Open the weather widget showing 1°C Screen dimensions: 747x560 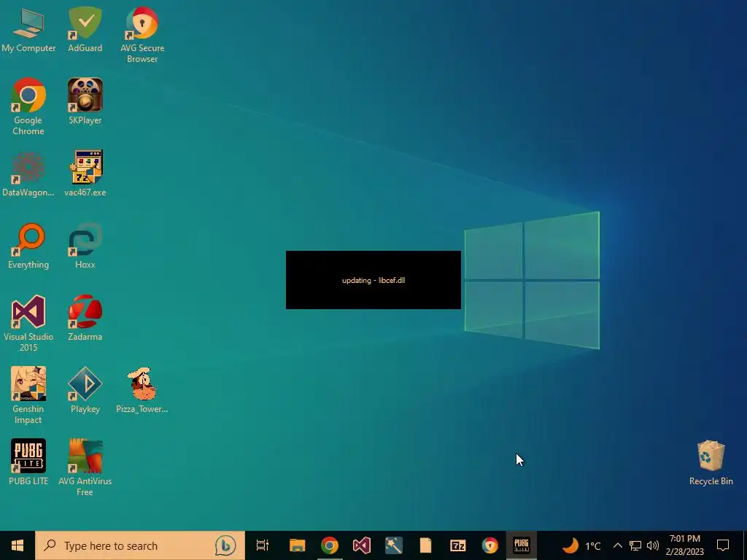(x=581, y=545)
